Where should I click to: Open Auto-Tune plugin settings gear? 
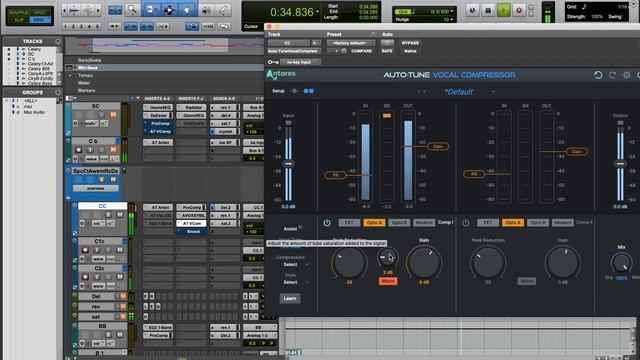(627, 75)
